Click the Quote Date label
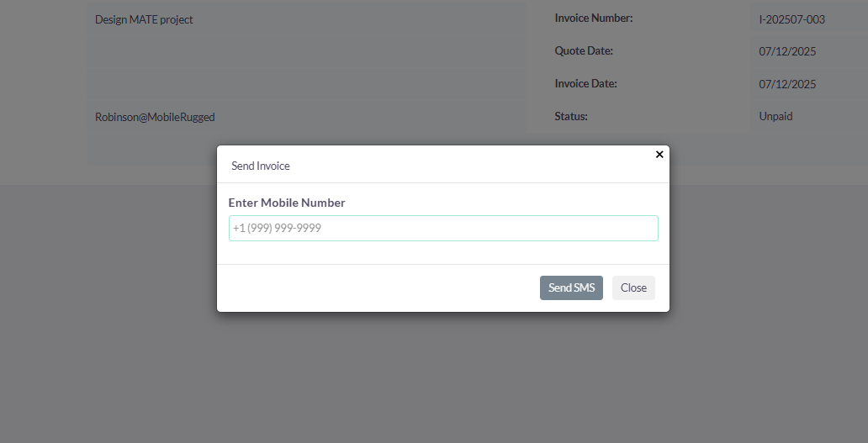 (x=584, y=50)
